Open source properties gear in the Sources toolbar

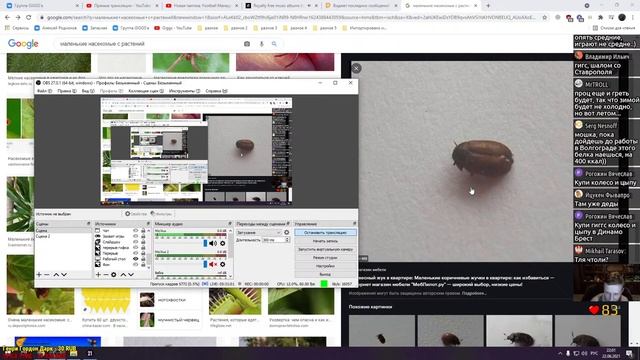(114, 275)
